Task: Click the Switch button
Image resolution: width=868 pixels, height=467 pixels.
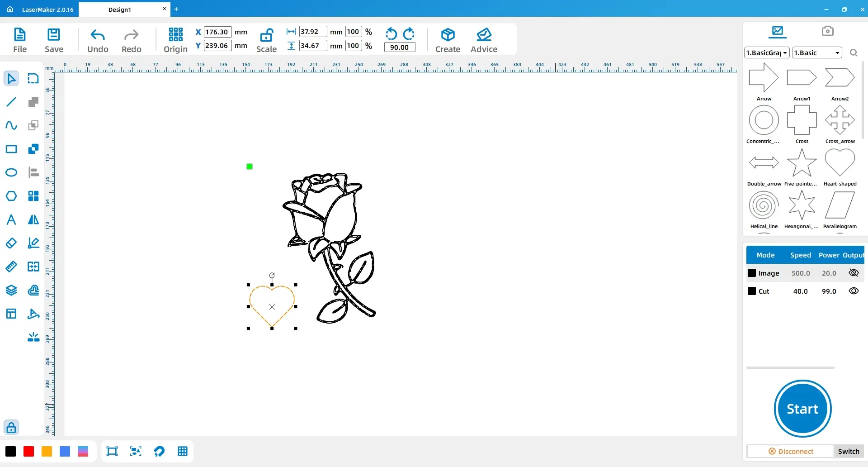Action: click(849, 451)
